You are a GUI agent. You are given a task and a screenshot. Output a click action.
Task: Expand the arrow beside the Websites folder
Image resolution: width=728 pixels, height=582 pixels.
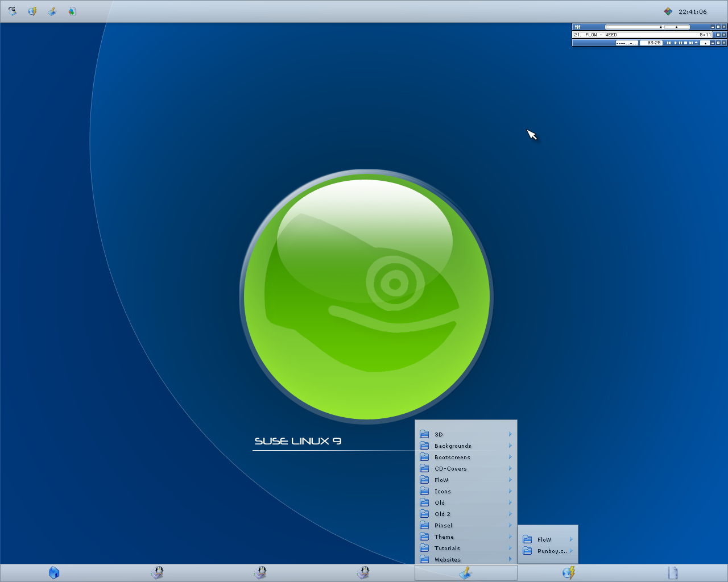[x=510, y=559]
